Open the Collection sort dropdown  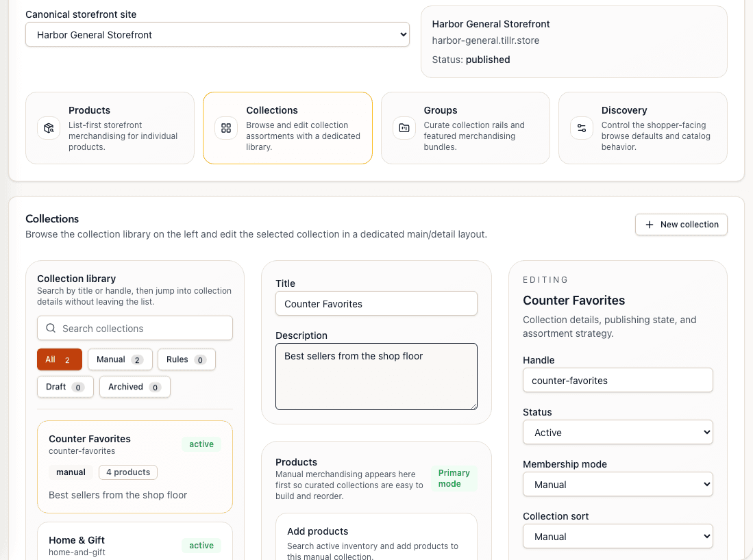pos(617,537)
